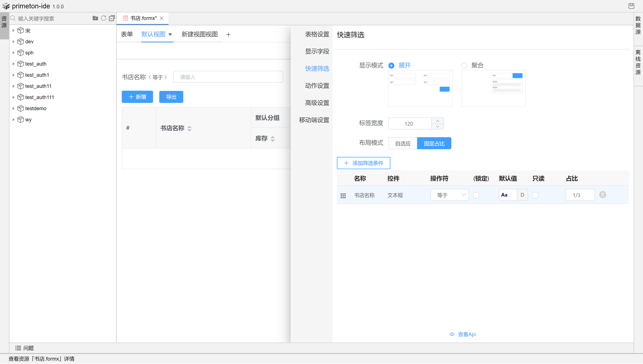Add a new view with plus icon
The width and height of the screenshot is (643, 364).
tap(228, 35)
